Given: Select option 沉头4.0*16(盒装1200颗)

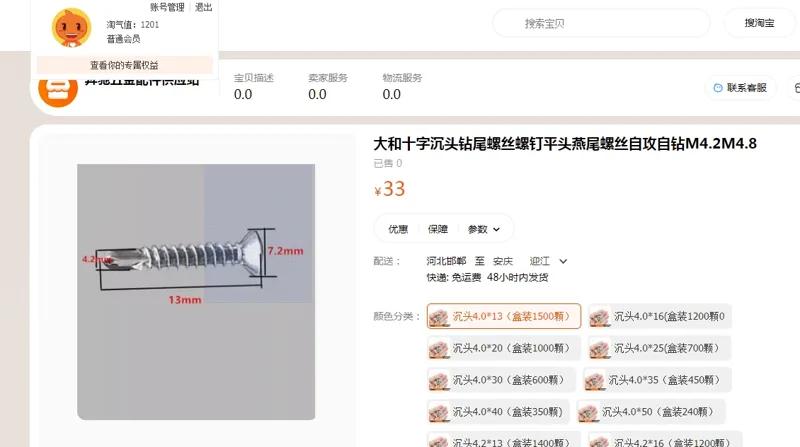Looking at the screenshot, I should (660, 316).
